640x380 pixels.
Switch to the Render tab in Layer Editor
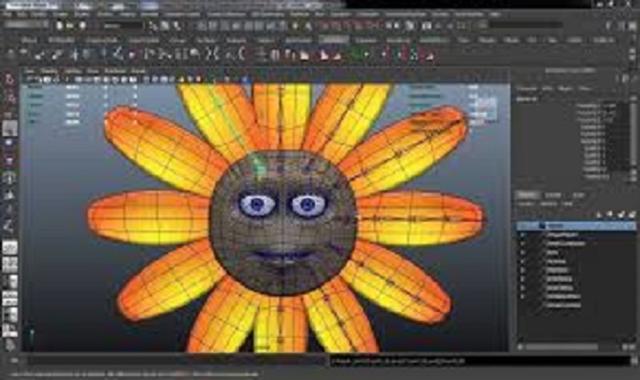553,195
